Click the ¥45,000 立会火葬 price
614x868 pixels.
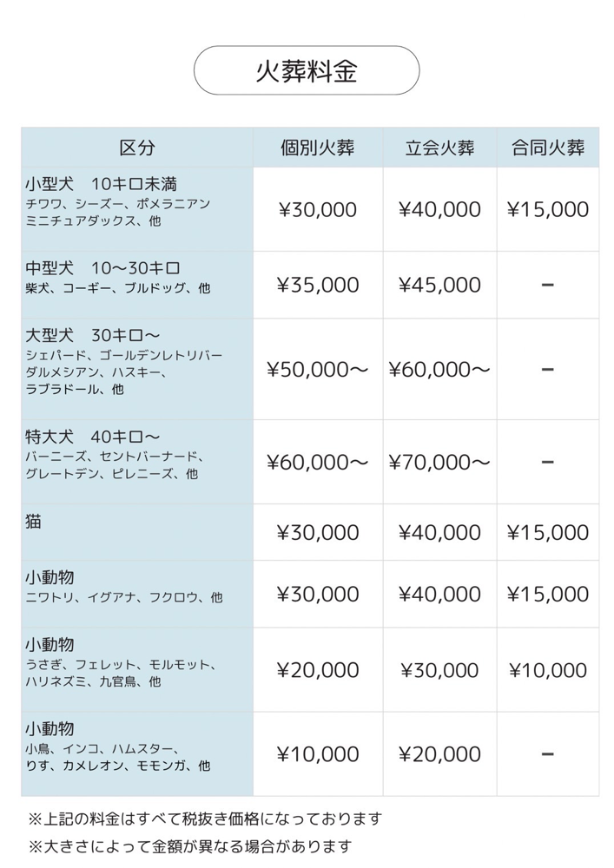click(439, 285)
